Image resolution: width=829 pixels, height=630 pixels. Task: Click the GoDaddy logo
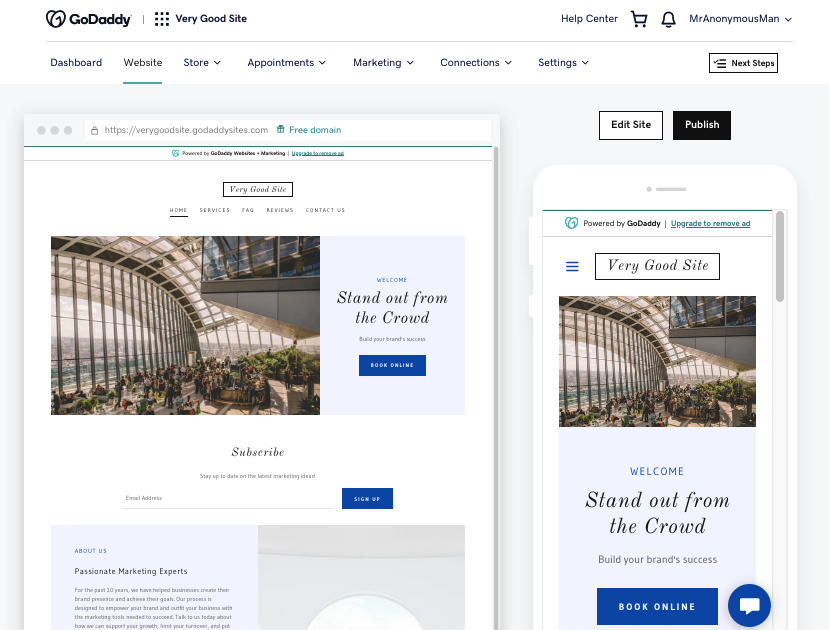pyautogui.click(x=88, y=19)
